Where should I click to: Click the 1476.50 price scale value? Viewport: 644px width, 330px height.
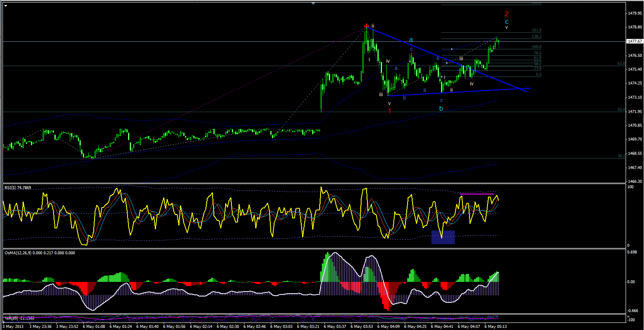(x=634, y=55)
